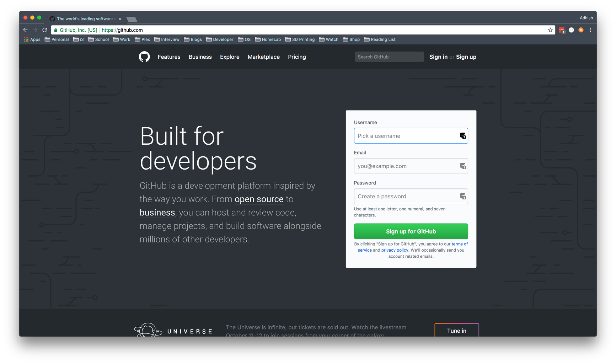Click the GitHub octocat logo
The width and height of the screenshot is (616, 364).
point(144,57)
